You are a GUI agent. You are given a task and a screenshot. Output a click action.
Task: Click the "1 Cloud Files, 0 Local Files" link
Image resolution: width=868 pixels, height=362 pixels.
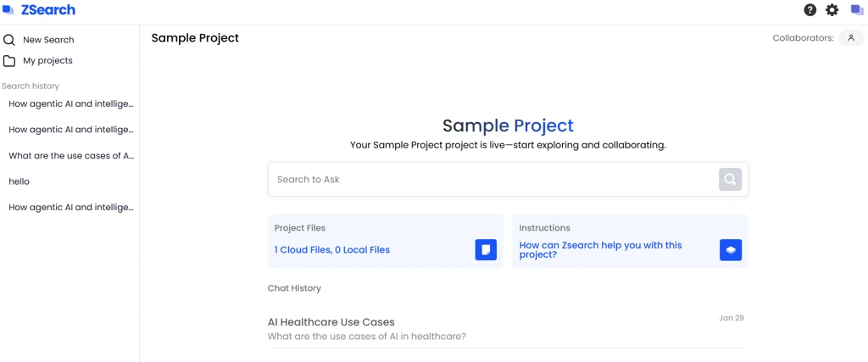pyautogui.click(x=332, y=250)
